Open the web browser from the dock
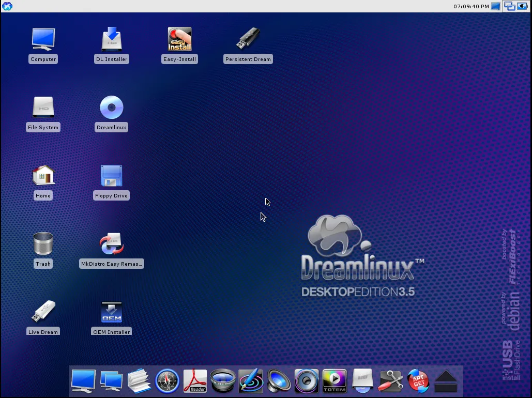This screenshot has width=532, height=398. coord(167,381)
